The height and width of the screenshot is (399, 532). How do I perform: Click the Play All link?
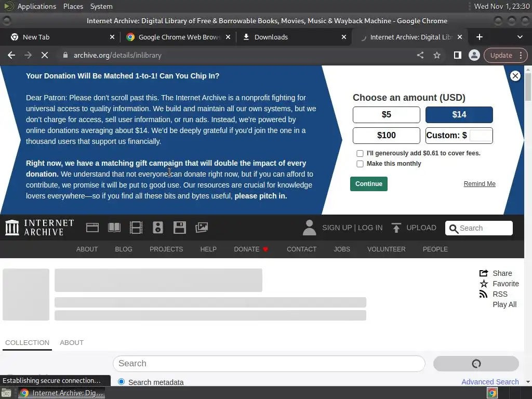(x=504, y=304)
